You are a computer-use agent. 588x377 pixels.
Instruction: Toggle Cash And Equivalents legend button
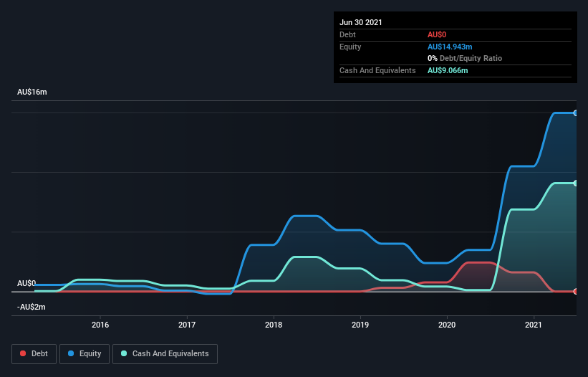point(165,354)
